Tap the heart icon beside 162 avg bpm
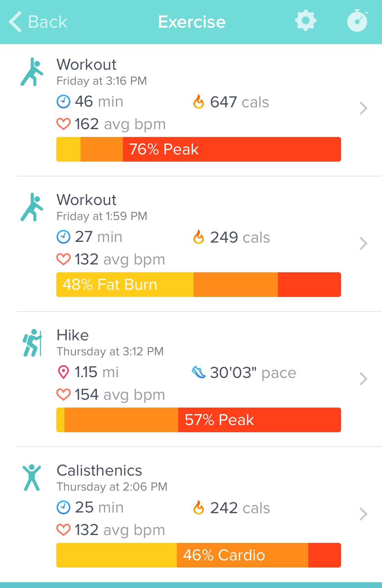This screenshot has width=382, height=588. (63, 124)
